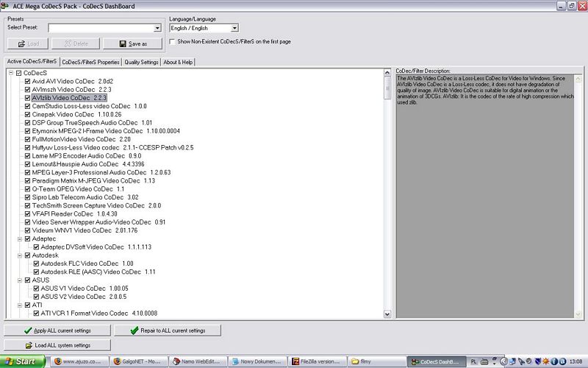
Task: Uncheck CamStudio Loss-Less video CoDec checkbox
Action: click(x=27, y=106)
